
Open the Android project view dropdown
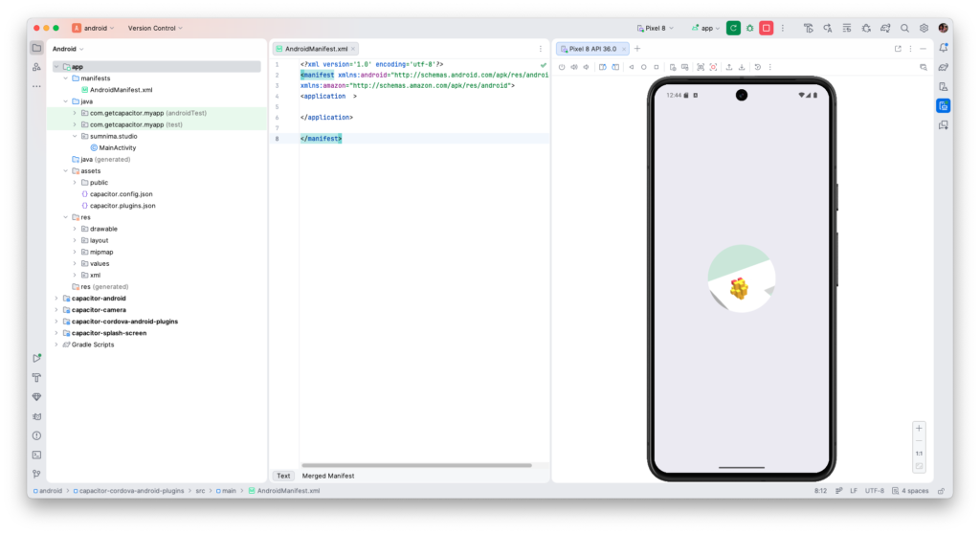(x=68, y=48)
